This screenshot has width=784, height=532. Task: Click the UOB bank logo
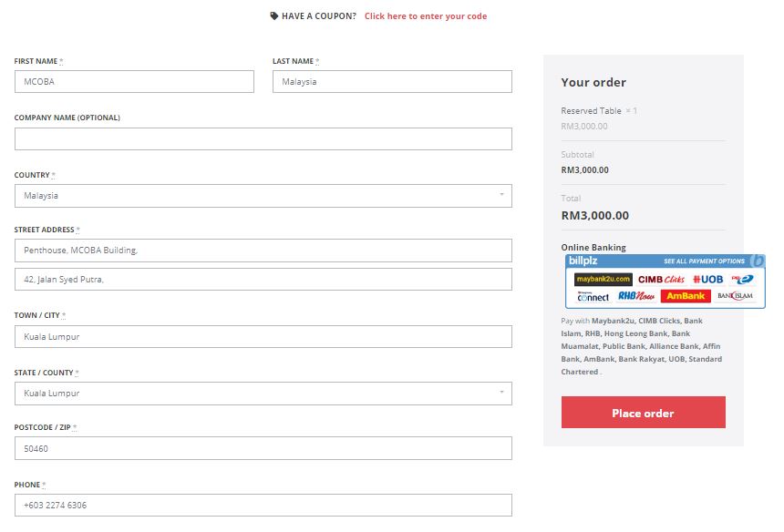click(708, 280)
